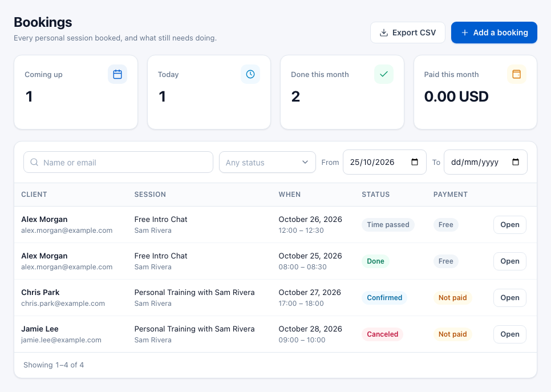The image size is (551, 392).
Task: Click the To date field dd/mm/yyyy
Action: (x=485, y=162)
